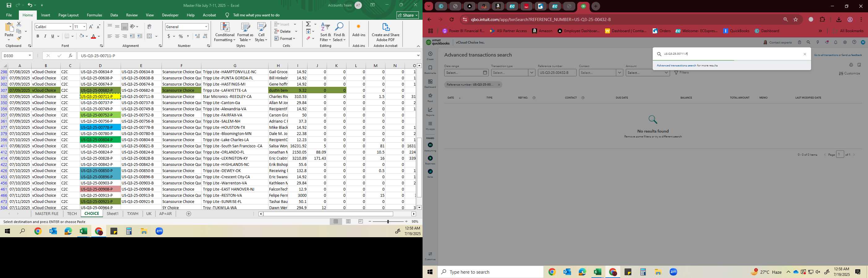
Task: Toggle Italic formatting in Excel ribbon
Action: [45, 36]
